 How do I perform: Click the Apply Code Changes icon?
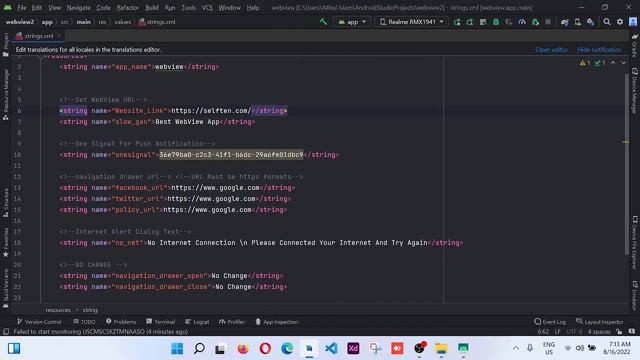click(483, 22)
